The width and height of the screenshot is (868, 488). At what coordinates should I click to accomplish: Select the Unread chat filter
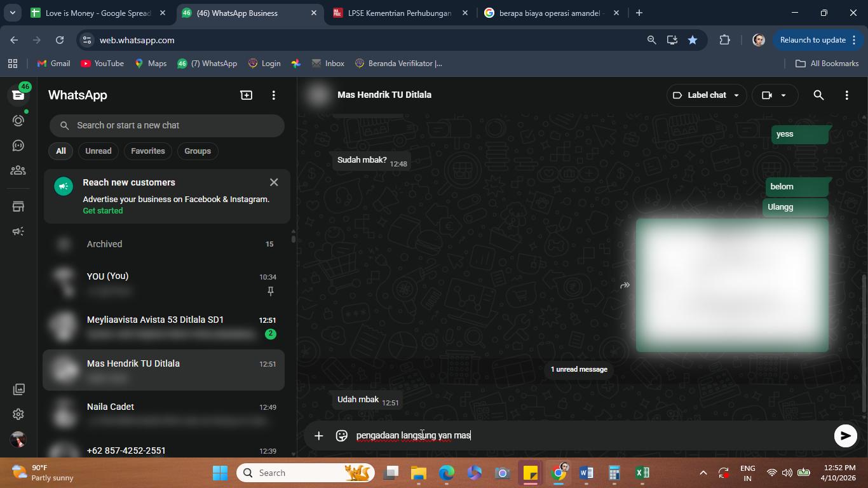98,151
